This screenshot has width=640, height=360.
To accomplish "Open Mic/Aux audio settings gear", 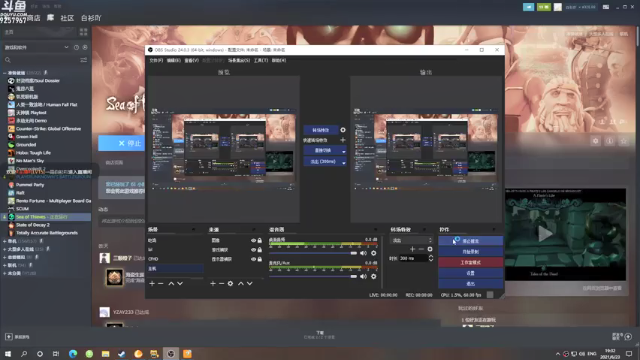I will point(373,276).
